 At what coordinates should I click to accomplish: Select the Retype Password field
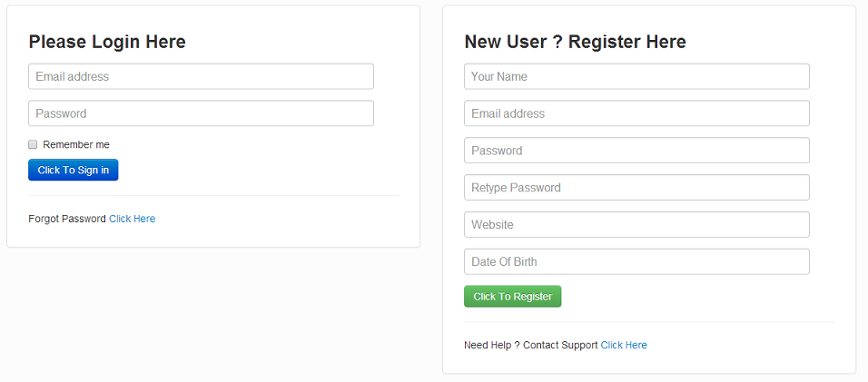coord(636,188)
